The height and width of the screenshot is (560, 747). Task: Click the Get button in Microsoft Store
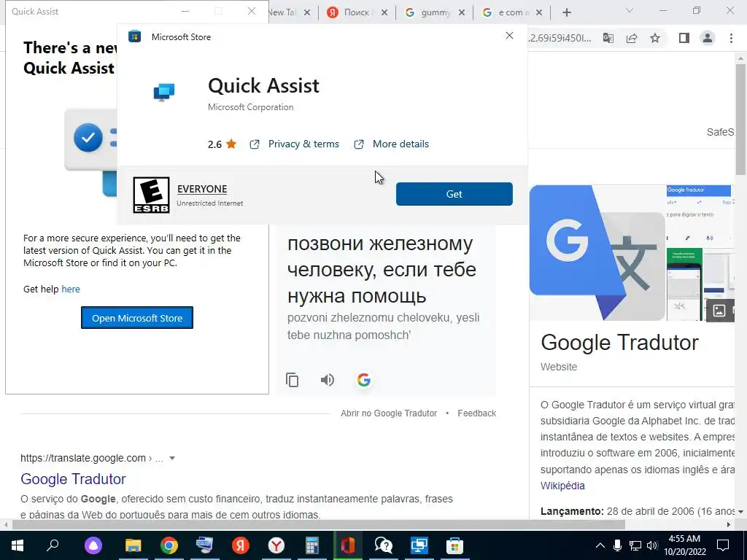click(454, 194)
